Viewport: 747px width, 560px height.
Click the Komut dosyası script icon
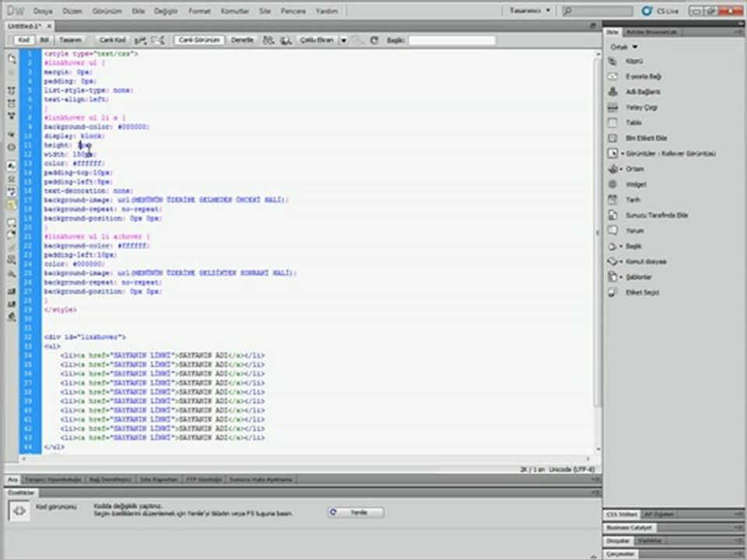click(x=612, y=261)
